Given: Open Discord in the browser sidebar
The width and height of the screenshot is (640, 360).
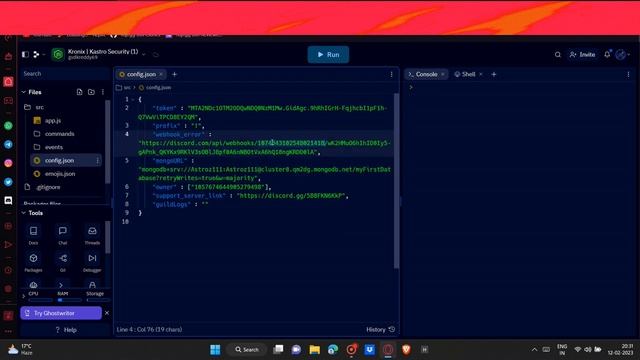Looking at the screenshot, I should pyautogui.click(x=8, y=200).
